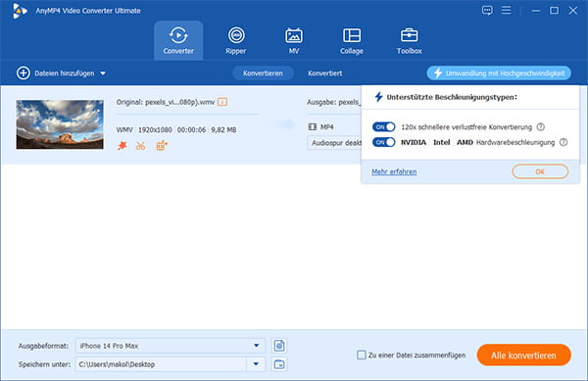The image size is (588, 381).
Task: Click the Mehr erfahren link
Action: [394, 171]
